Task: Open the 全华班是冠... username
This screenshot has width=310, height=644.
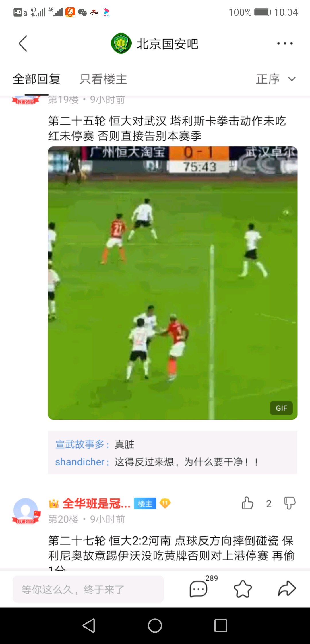Action: [96, 503]
